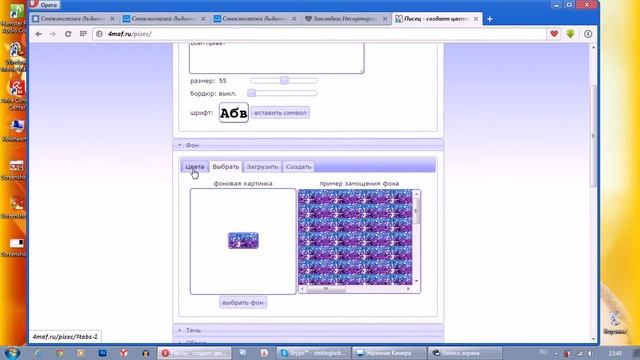
Task: Click the Opera taskbar window button
Action: click(195, 353)
